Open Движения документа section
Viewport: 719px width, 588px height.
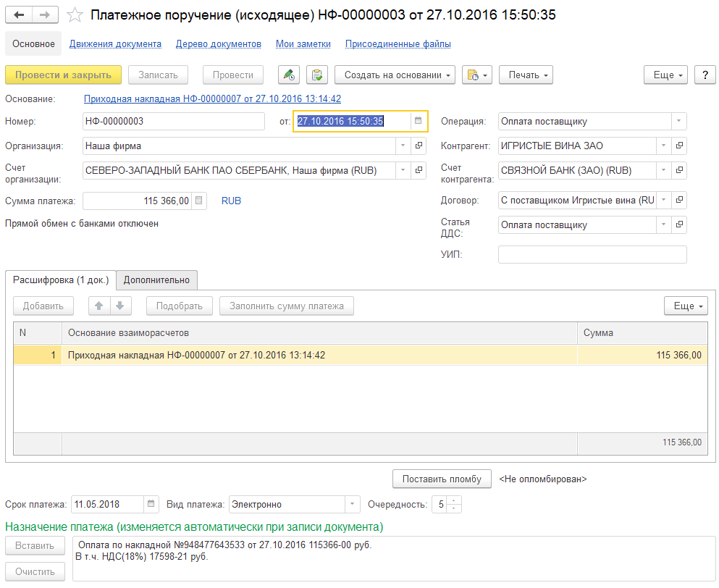[115, 44]
